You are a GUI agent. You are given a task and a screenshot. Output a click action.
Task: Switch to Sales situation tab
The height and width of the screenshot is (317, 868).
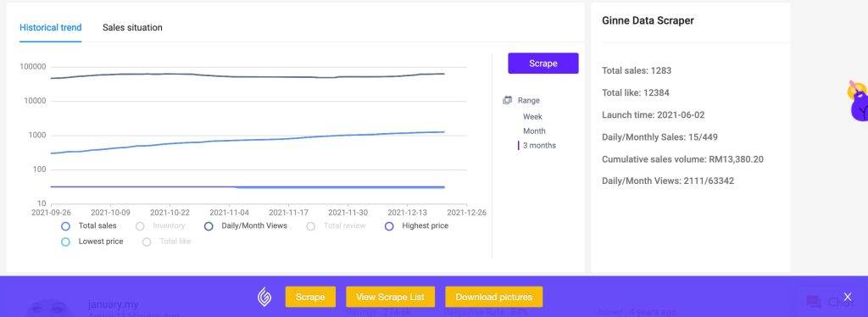[x=132, y=28]
